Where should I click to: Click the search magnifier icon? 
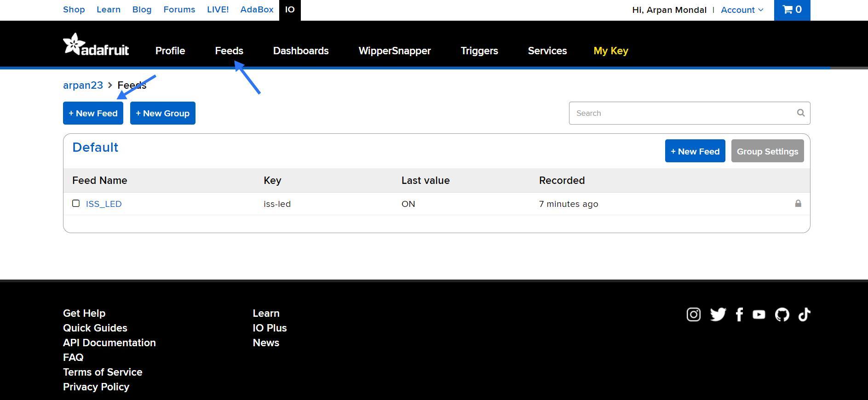801,113
